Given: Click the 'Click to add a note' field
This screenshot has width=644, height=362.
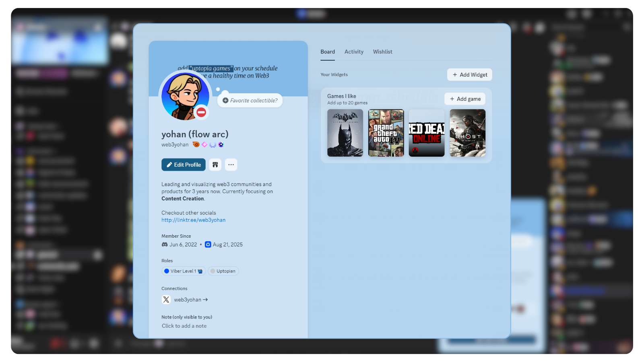Looking at the screenshot, I should [x=184, y=326].
